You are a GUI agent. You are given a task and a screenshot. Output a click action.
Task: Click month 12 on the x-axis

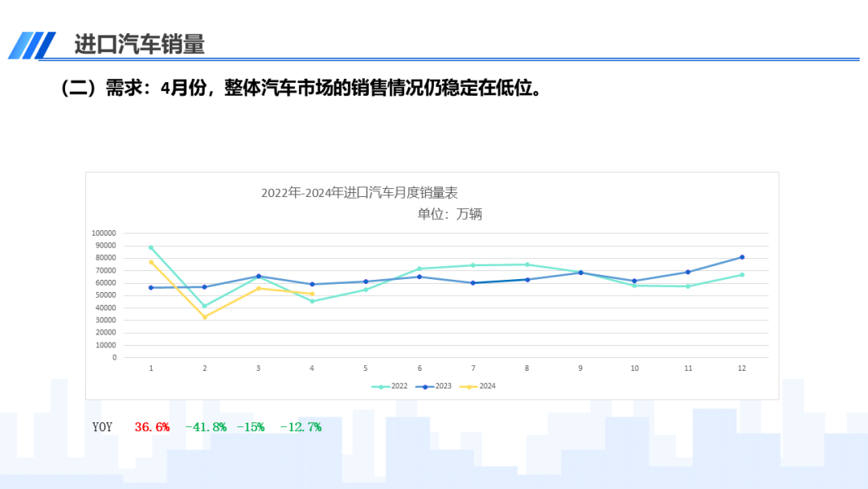coord(742,368)
